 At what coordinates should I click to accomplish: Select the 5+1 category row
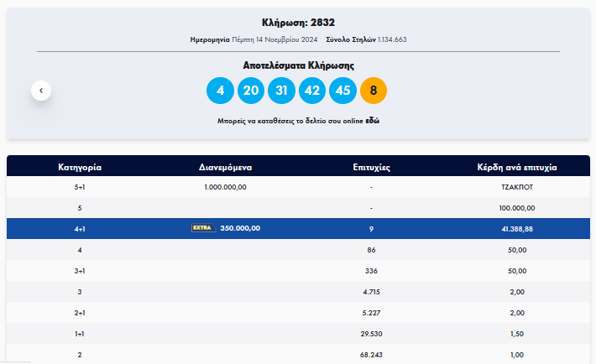click(x=80, y=187)
